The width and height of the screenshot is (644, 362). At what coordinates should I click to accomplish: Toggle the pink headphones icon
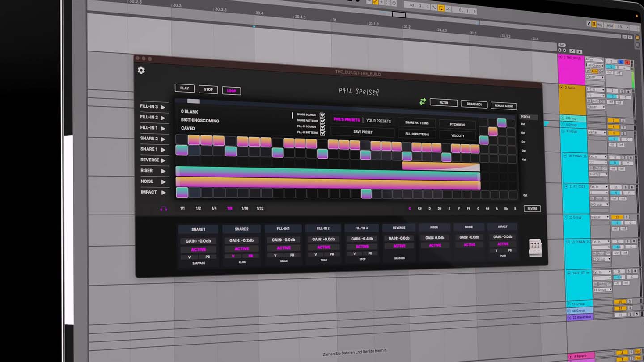point(164,208)
